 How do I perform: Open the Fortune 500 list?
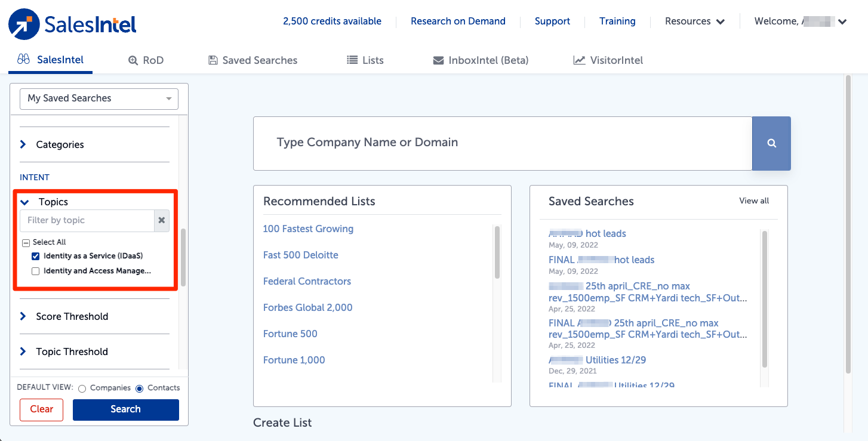[x=290, y=334]
